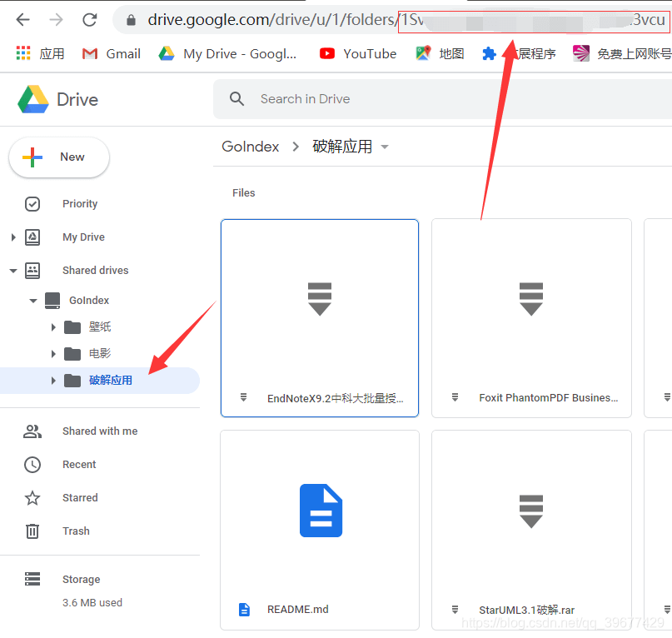This screenshot has height=638, width=672.
Task: Open the Recent section
Action: (x=79, y=465)
